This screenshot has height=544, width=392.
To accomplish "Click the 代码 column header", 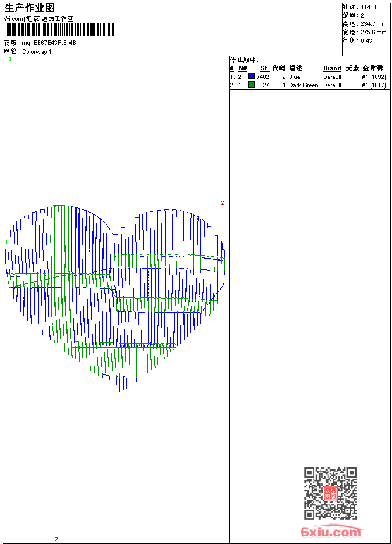I will pos(279,68).
